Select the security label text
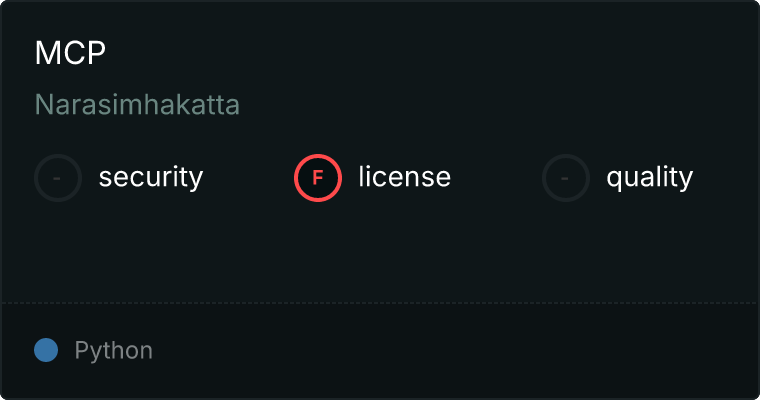Viewport: 760px width, 400px height. (151, 177)
